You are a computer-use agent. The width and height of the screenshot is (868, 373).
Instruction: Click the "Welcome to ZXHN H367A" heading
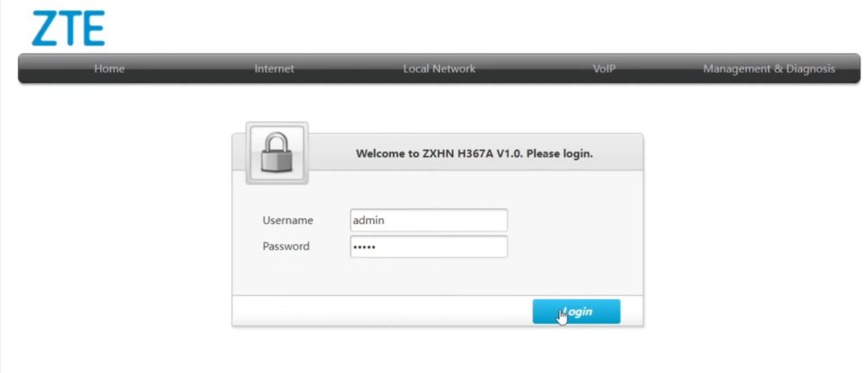pos(474,154)
